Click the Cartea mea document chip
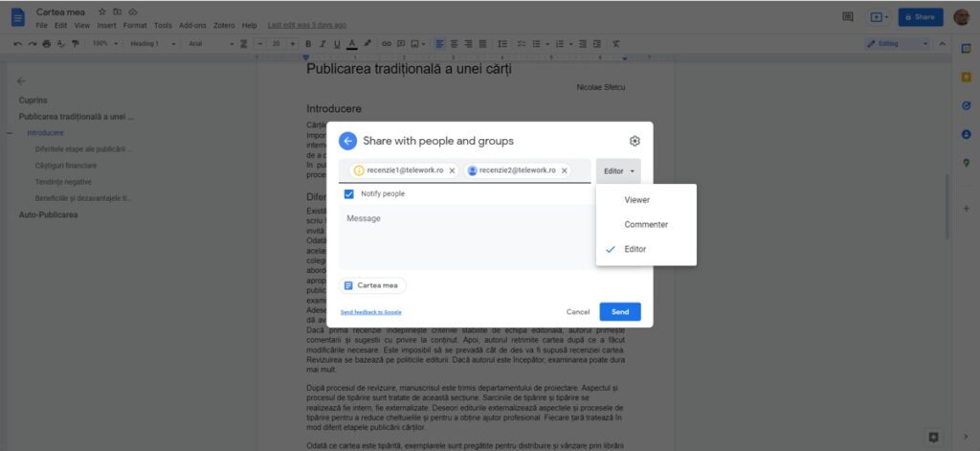The width and height of the screenshot is (980, 451). tap(372, 285)
